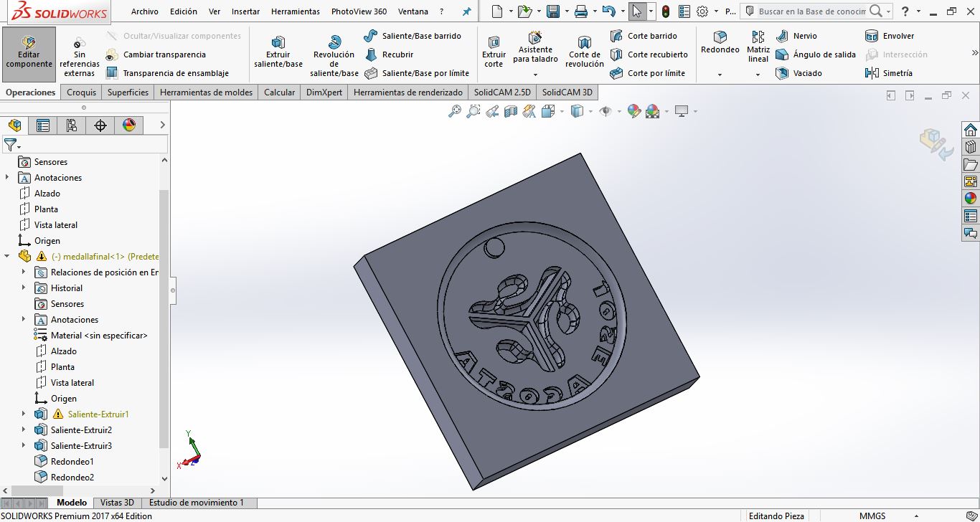Image resolution: width=980 pixels, height=522 pixels.
Task: Toggle the Select arrow cursor tool
Action: 637,11
